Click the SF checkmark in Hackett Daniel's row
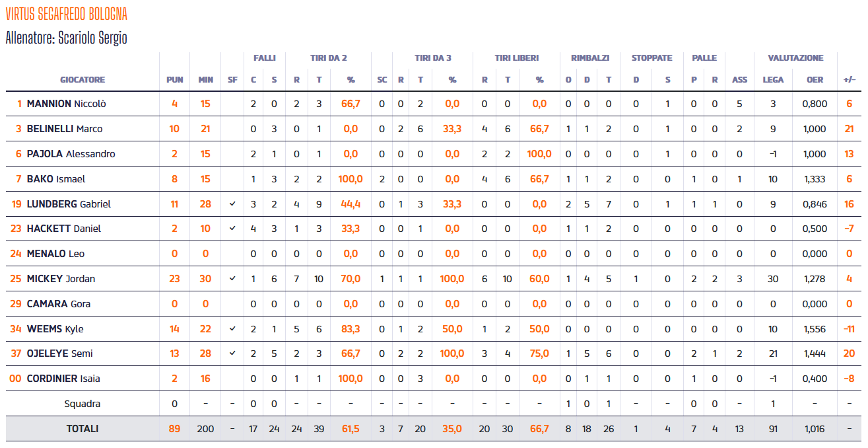This screenshot has height=448, width=868. pyautogui.click(x=232, y=229)
